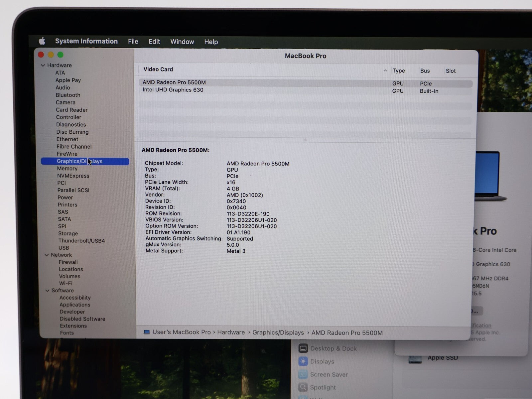Select Fibre Channel in the sidebar
This screenshot has width=532, height=399.
pos(74,147)
